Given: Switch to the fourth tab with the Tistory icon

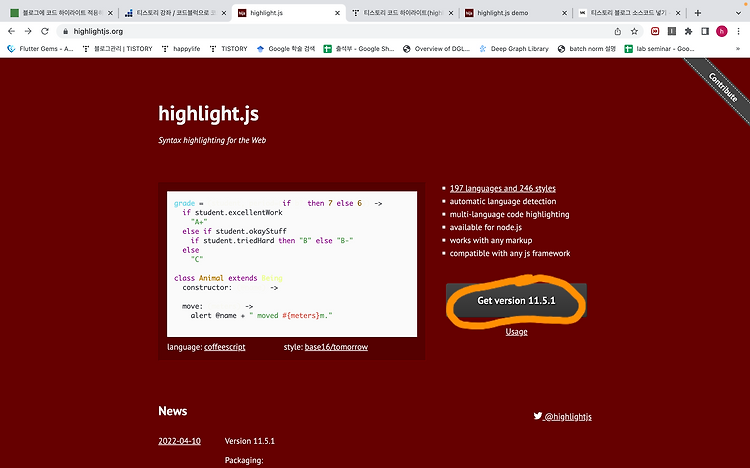Looking at the screenshot, I should (x=402, y=13).
